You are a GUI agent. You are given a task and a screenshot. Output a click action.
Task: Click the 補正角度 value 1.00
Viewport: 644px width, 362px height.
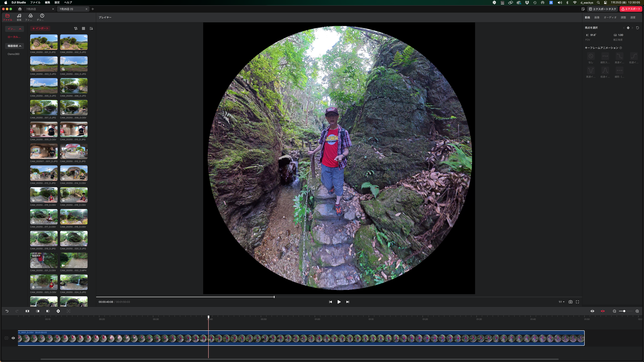[621, 35]
